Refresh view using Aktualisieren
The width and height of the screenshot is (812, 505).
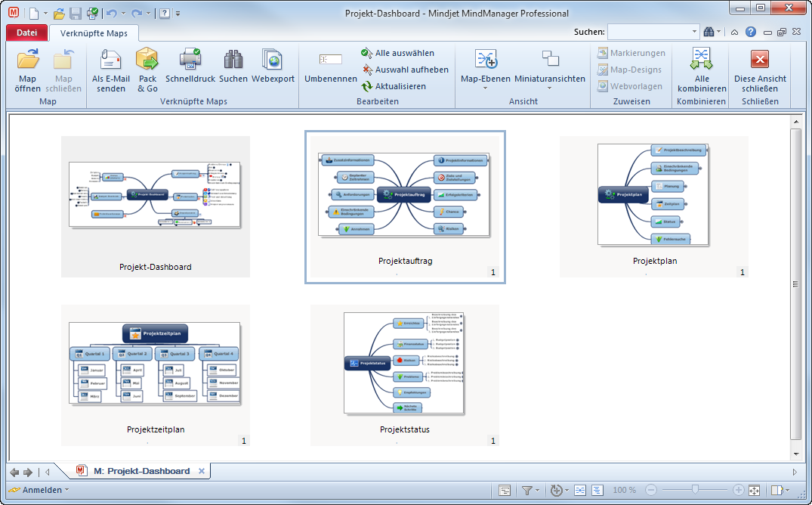(x=394, y=86)
